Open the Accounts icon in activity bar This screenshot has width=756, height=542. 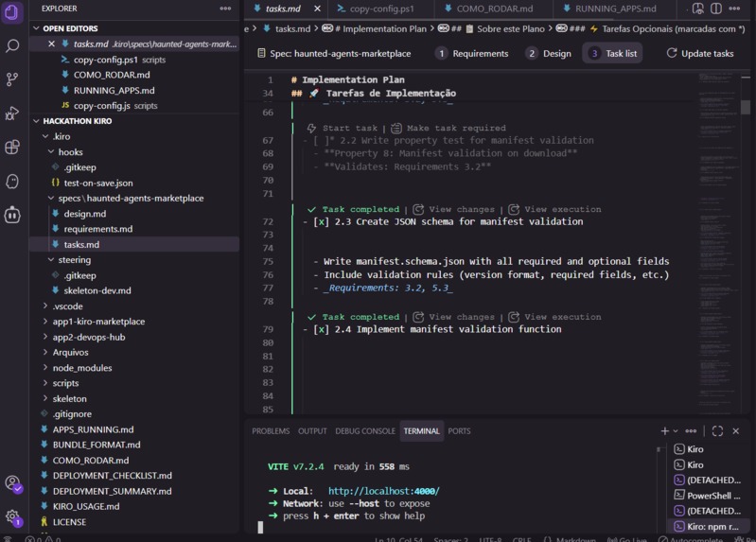pos(12,483)
